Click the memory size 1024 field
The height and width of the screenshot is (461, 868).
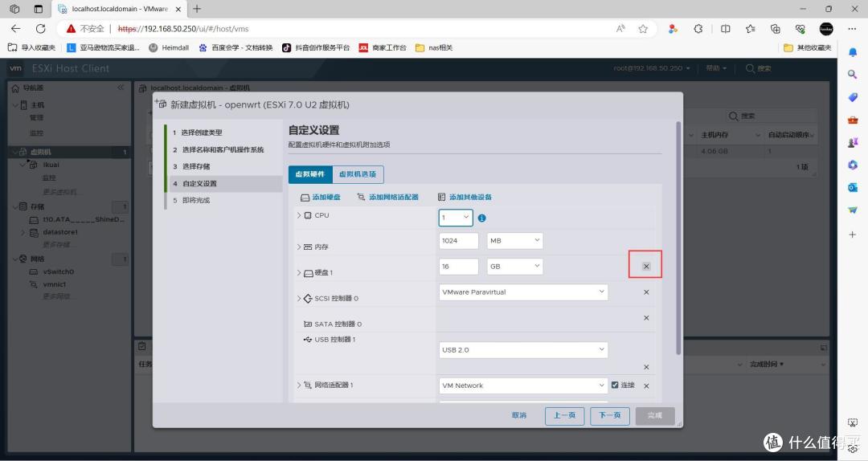point(458,241)
